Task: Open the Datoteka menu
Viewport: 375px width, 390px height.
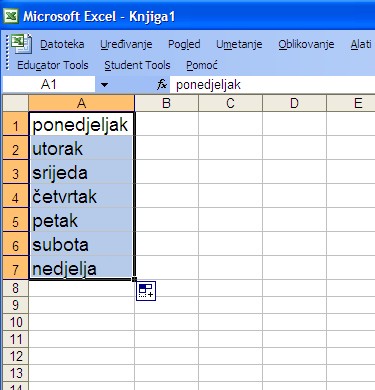Action: (x=62, y=44)
